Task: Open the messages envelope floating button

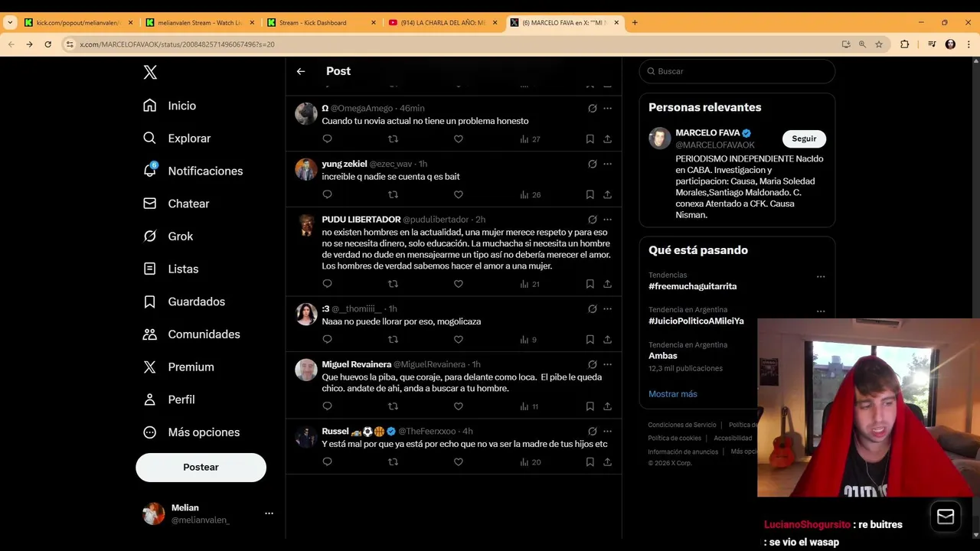Action: tap(946, 517)
